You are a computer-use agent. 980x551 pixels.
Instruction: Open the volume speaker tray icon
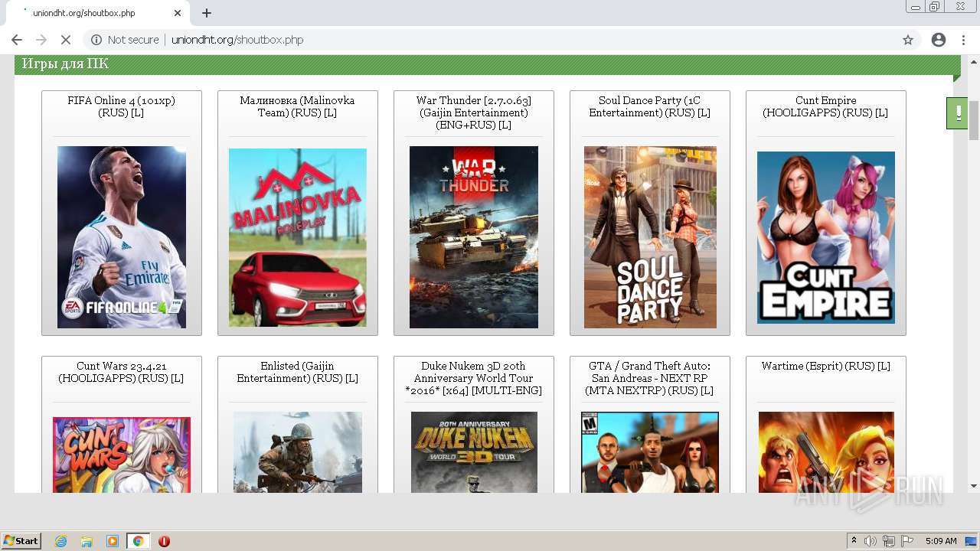tap(871, 541)
